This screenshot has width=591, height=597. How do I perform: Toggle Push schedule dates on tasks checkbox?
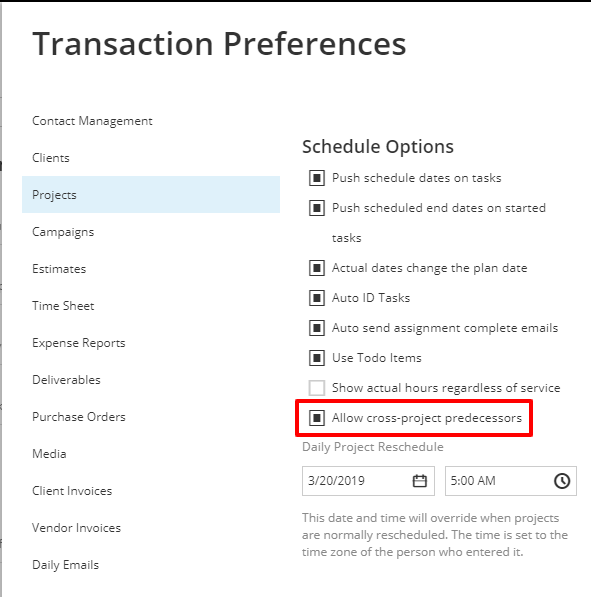pyautogui.click(x=317, y=178)
